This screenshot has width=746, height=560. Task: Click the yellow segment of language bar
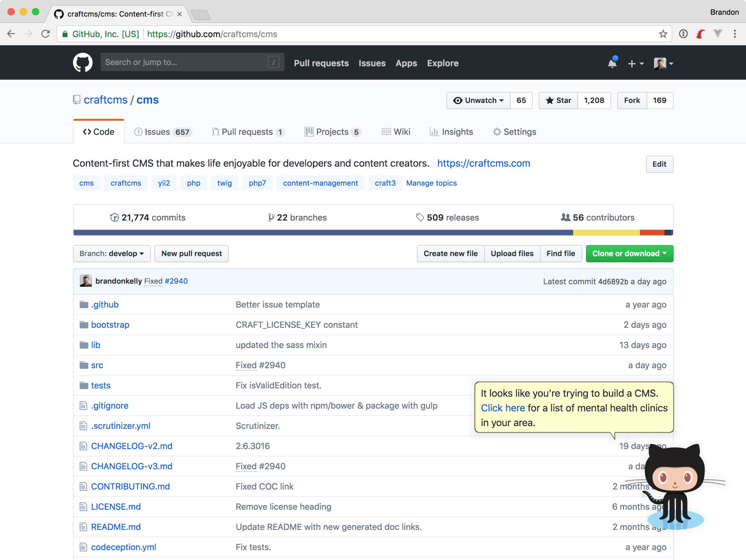click(x=606, y=233)
